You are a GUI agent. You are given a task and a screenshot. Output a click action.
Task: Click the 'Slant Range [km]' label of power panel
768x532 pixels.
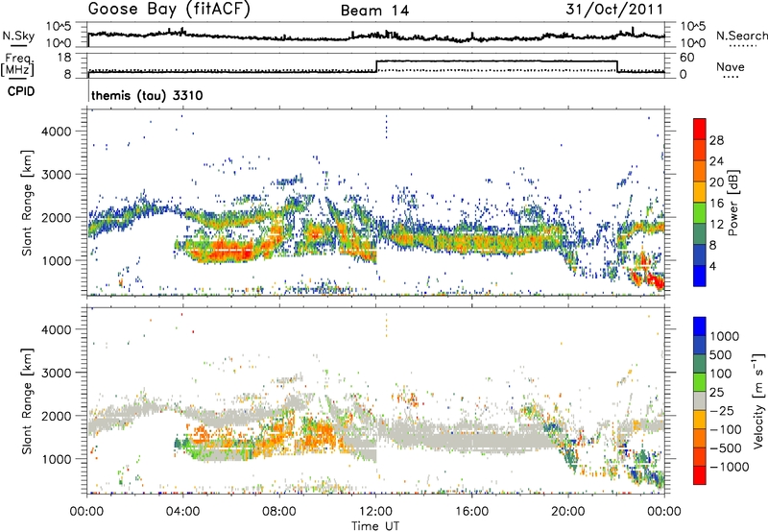click(x=28, y=203)
